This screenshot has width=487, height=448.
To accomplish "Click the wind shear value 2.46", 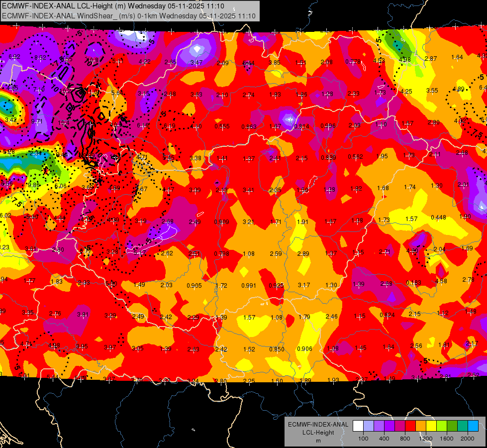I will 331,317.
